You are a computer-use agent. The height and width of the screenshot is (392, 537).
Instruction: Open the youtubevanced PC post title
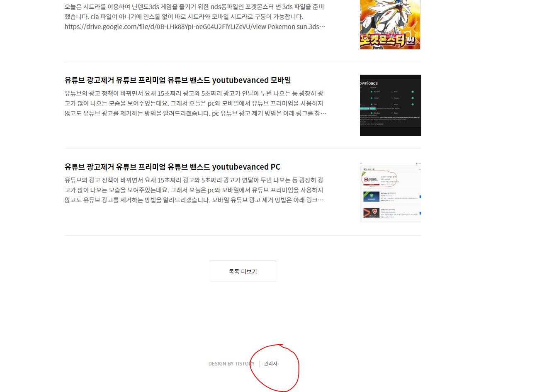click(x=173, y=167)
